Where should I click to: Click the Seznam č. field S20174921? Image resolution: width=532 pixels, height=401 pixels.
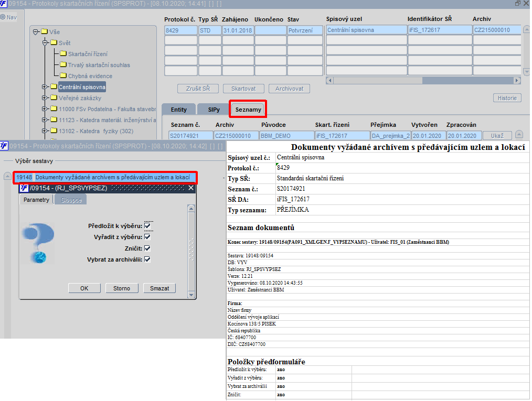(x=190, y=136)
